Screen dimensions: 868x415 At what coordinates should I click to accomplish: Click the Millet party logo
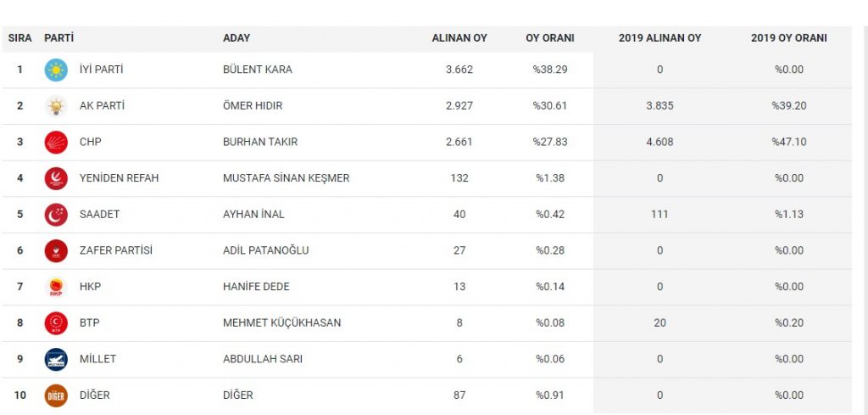coord(56,359)
